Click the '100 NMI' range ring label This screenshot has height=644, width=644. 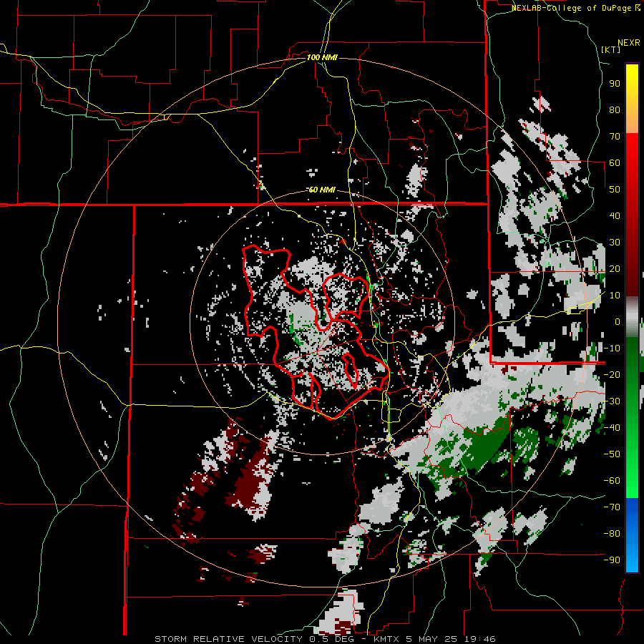click(x=322, y=57)
